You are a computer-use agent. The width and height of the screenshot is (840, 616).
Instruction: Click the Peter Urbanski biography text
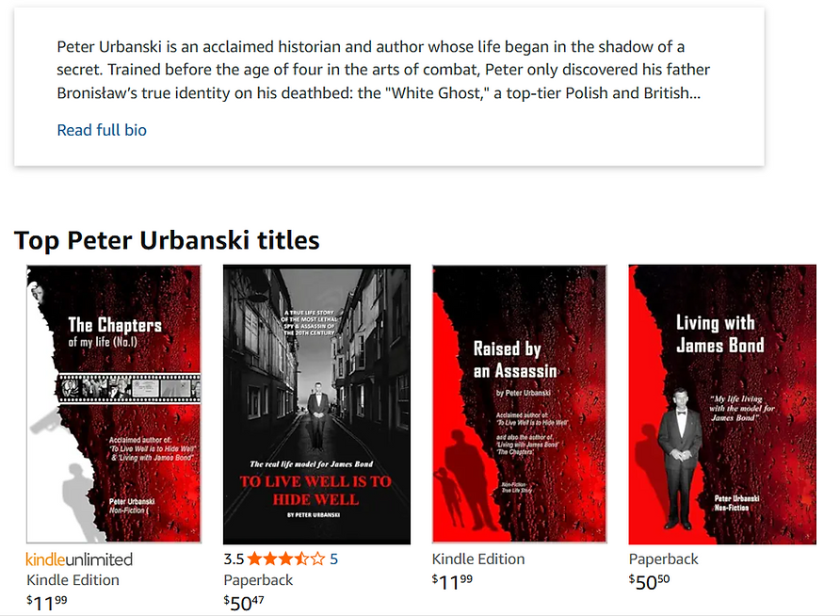pyautogui.click(x=383, y=70)
